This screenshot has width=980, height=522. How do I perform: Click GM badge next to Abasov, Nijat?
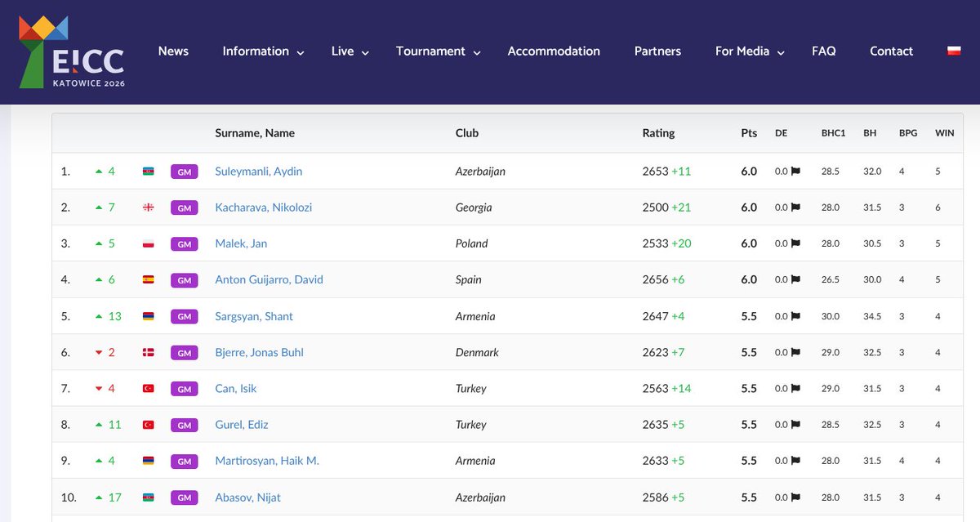coord(185,497)
